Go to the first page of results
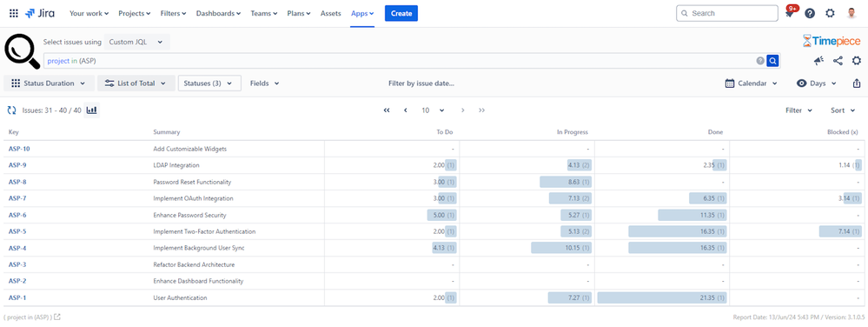The height and width of the screenshot is (327, 868). 387,110
